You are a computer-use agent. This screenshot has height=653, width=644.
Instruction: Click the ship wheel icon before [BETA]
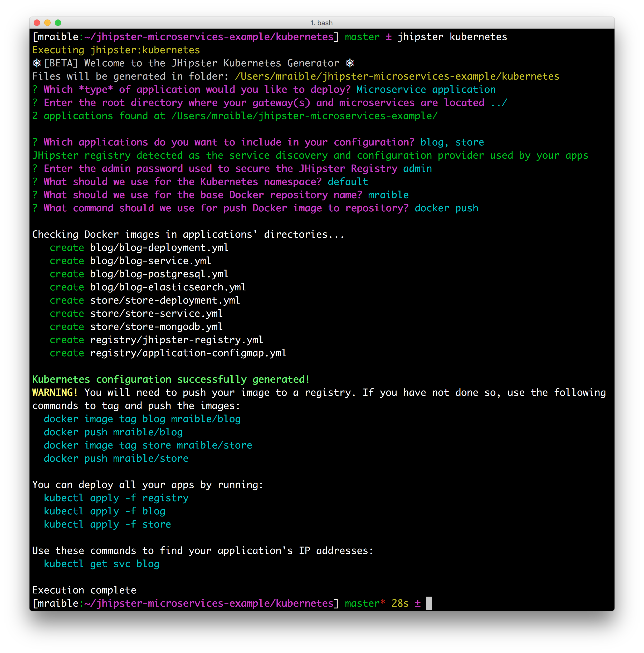(x=37, y=63)
